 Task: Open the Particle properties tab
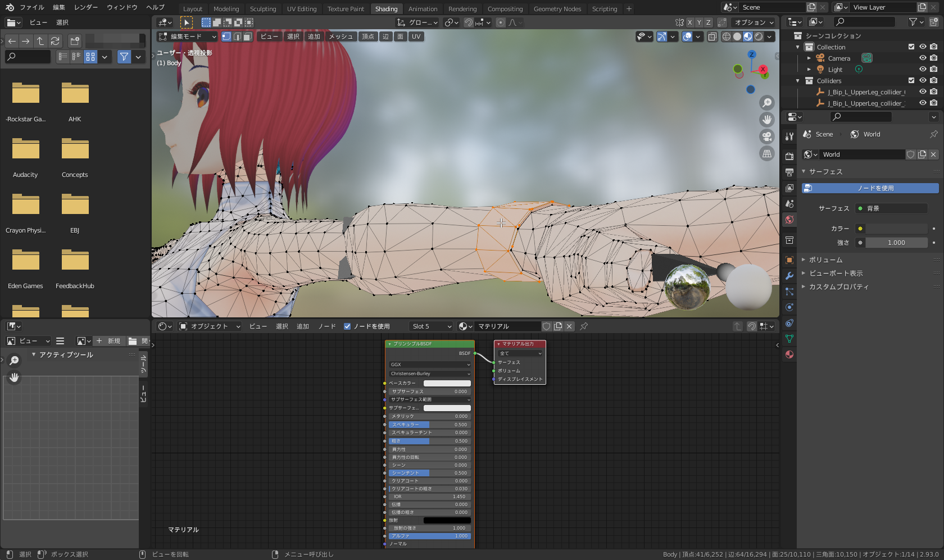coord(789,292)
